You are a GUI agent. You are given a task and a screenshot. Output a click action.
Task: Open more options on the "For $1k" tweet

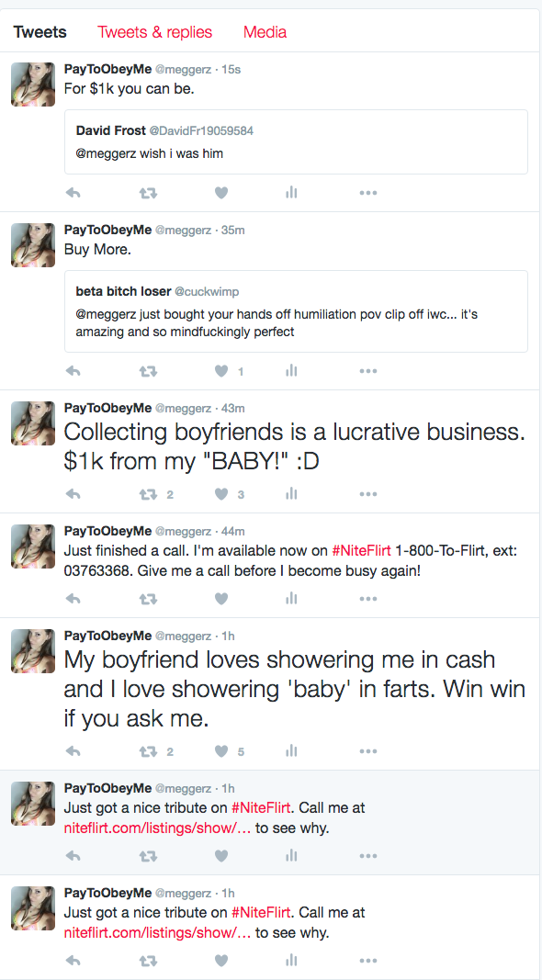coord(368,193)
